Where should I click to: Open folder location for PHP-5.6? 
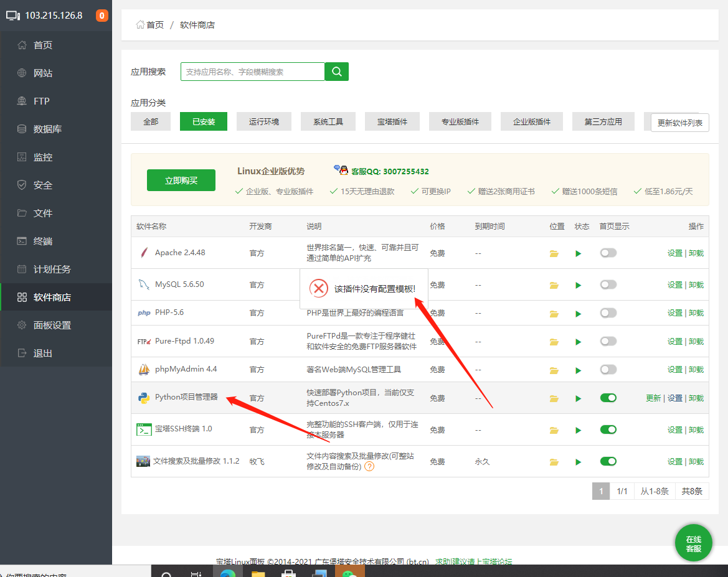pos(554,314)
